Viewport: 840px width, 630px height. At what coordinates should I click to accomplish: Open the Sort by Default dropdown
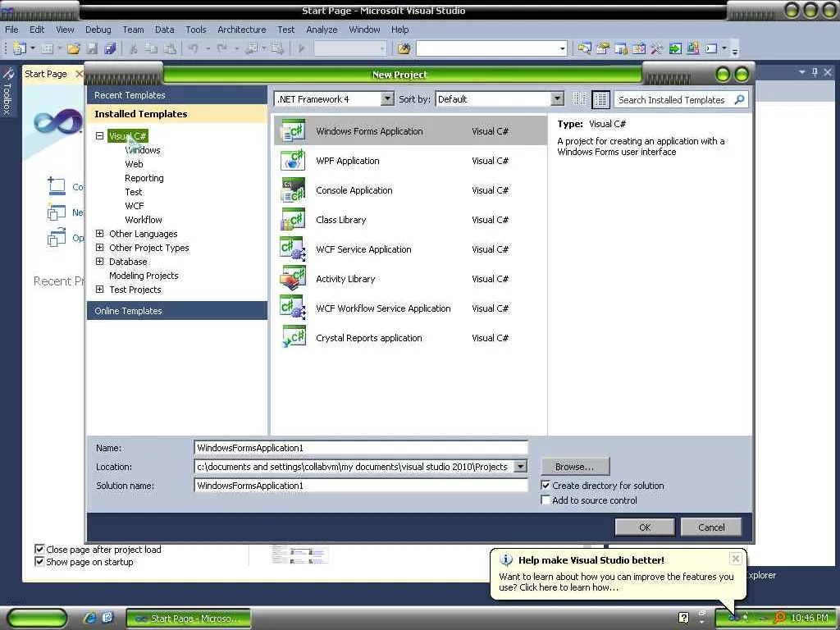[x=557, y=98]
